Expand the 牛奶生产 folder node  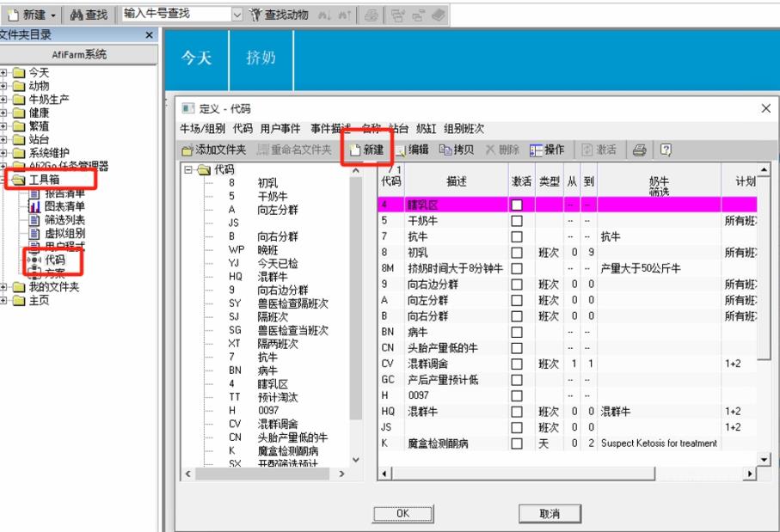pos(3,100)
